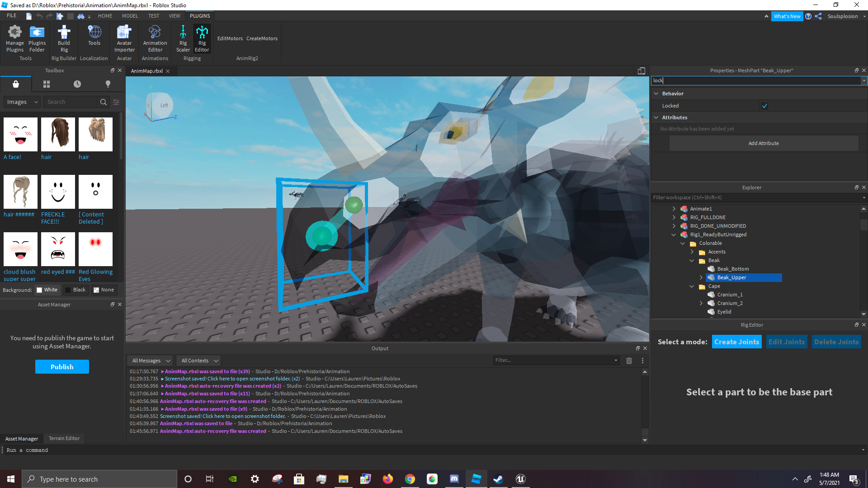Click the Windows taskbar search box
The height and width of the screenshot is (488, 868).
(99, 479)
